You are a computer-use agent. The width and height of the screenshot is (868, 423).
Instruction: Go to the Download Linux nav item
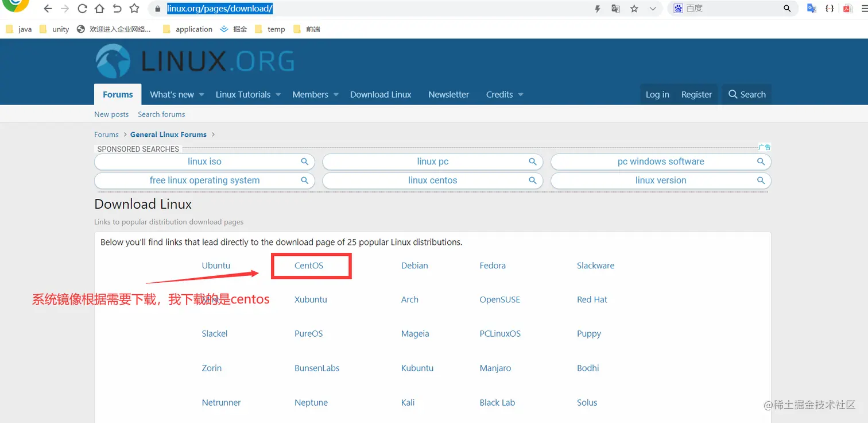pyautogui.click(x=381, y=94)
